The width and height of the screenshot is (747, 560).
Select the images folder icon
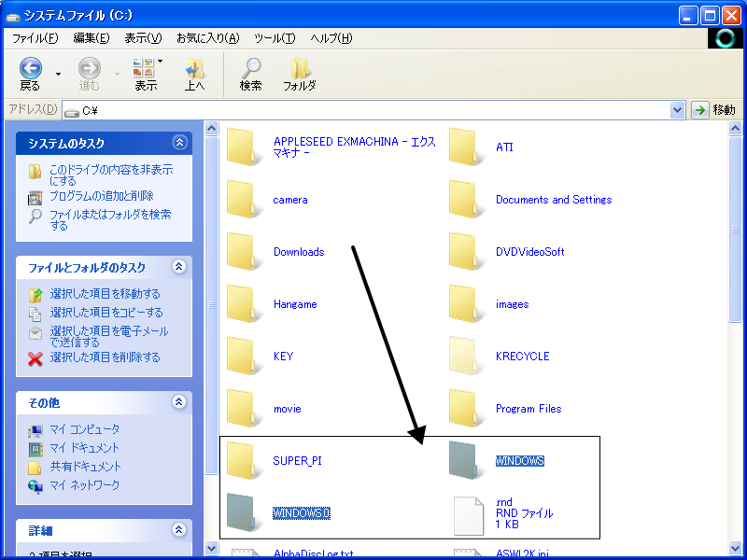[467, 304]
